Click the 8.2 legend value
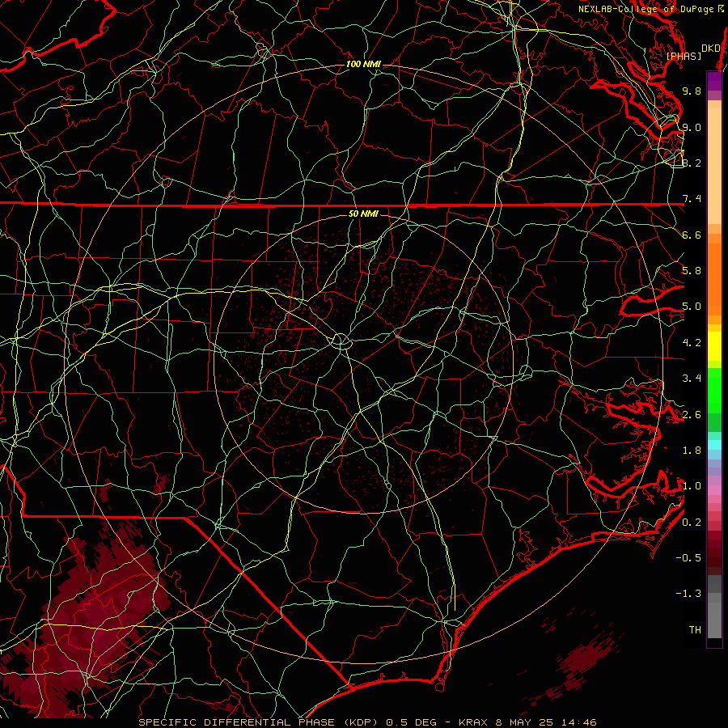Screen dimensions: 728x728 [x=692, y=163]
